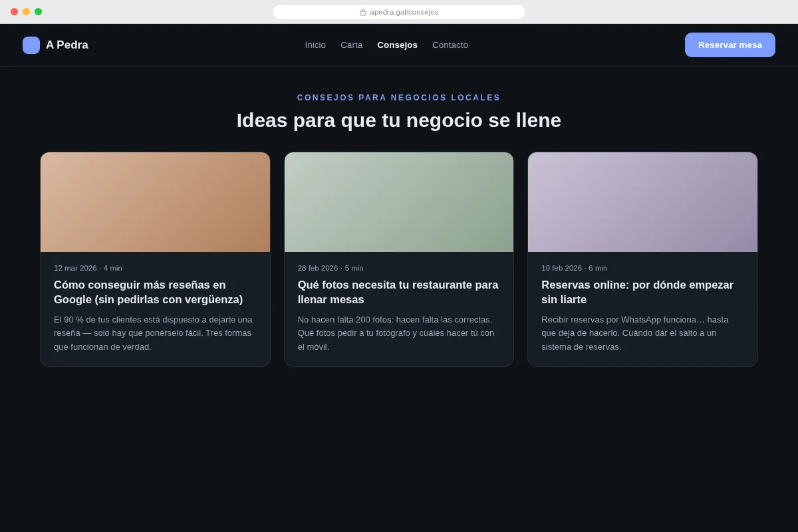Click the 'Ideas para que tu negocio se llene' heading
The height and width of the screenshot is (532, 798).
(x=399, y=120)
